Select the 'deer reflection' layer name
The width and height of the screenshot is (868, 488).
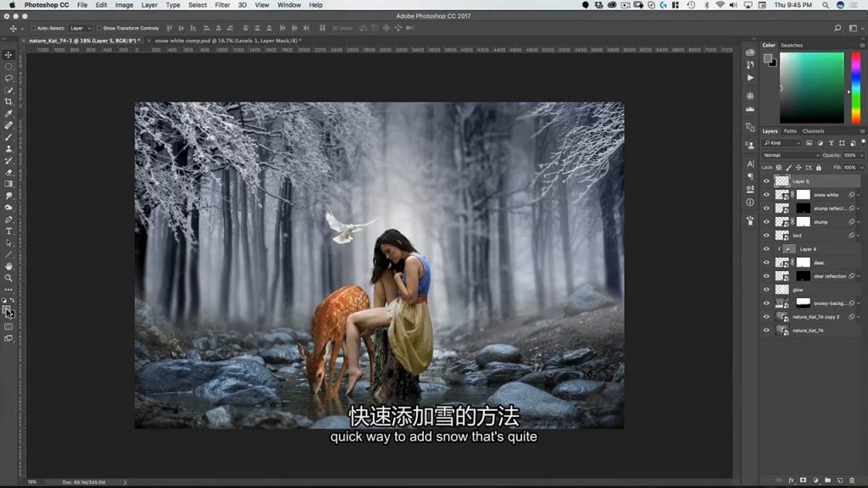point(830,276)
